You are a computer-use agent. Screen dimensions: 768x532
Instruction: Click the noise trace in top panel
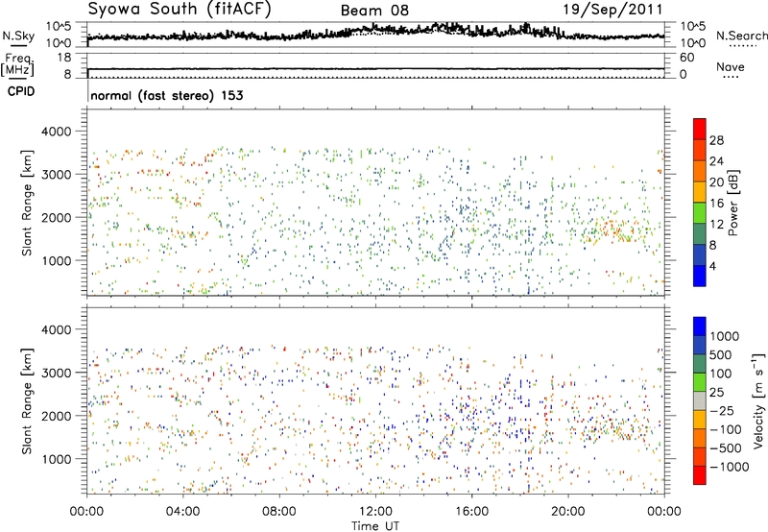tap(375, 32)
